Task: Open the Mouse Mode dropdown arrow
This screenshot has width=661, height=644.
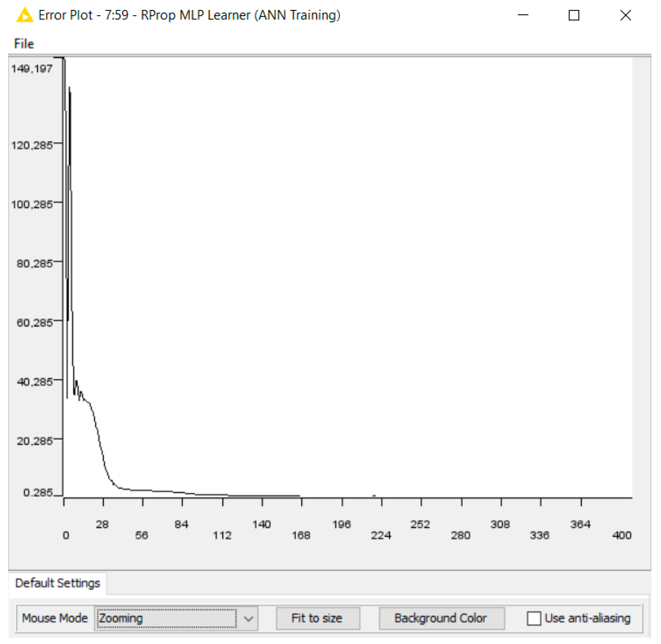Action: pos(249,619)
